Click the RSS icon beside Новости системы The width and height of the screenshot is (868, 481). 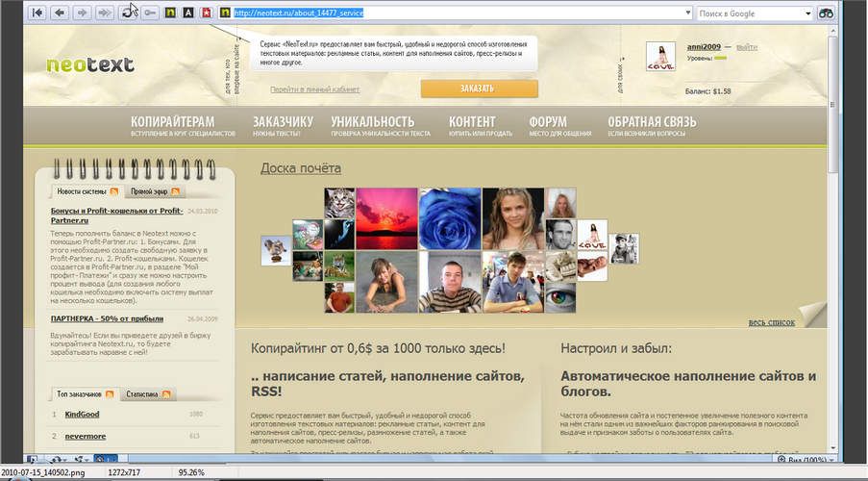point(114,191)
